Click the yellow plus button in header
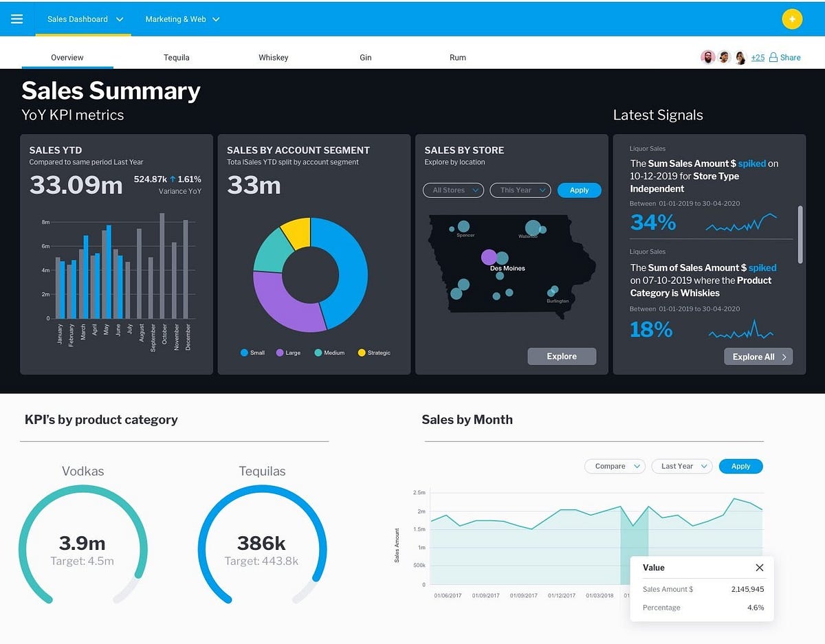 click(792, 19)
